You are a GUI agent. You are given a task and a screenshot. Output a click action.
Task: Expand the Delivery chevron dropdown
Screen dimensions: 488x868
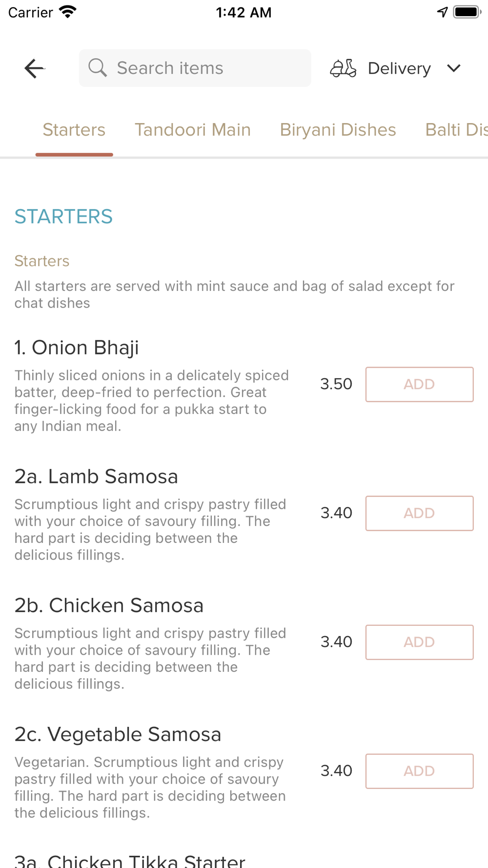click(454, 68)
